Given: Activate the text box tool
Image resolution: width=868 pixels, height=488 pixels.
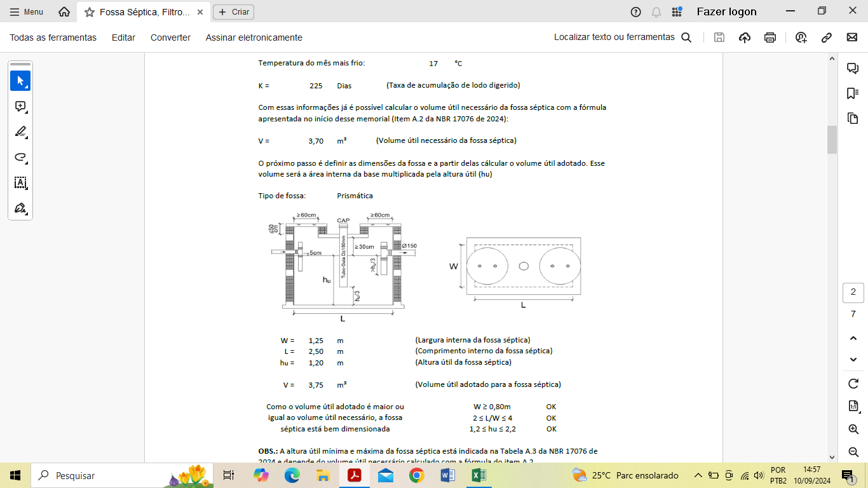Looking at the screenshot, I should point(20,183).
